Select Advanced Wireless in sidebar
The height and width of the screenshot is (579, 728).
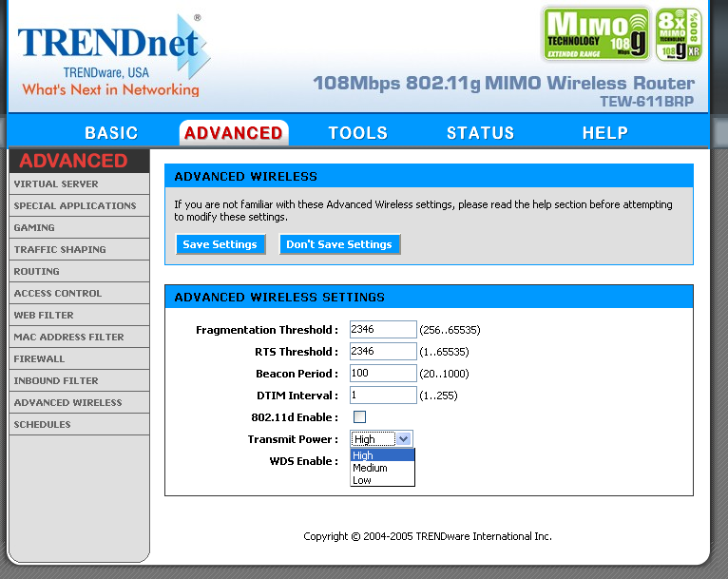tap(79, 402)
